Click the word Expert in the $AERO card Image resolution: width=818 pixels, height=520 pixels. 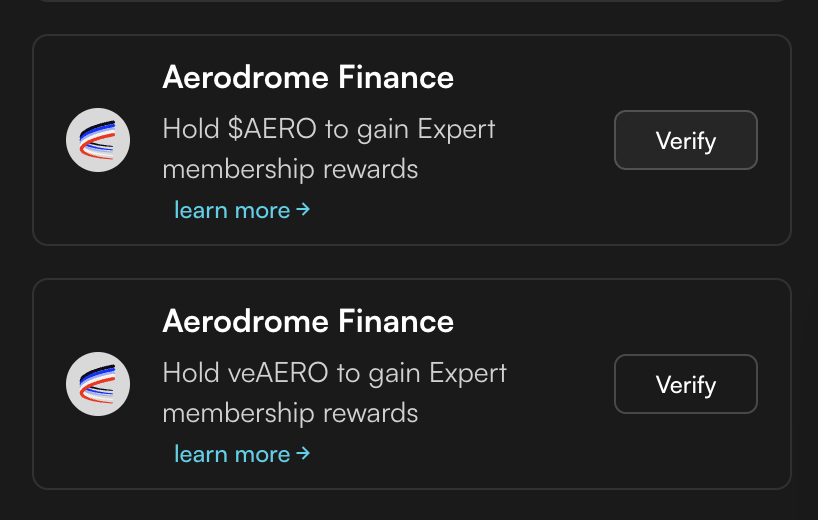point(456,129)
